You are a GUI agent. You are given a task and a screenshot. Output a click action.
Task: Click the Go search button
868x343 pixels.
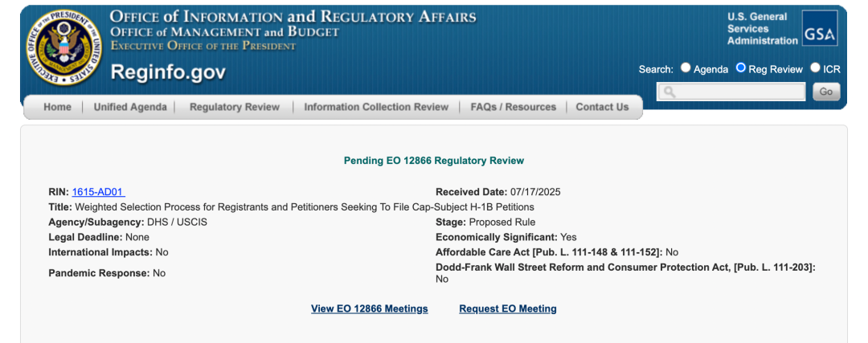(x=826, y=92)
